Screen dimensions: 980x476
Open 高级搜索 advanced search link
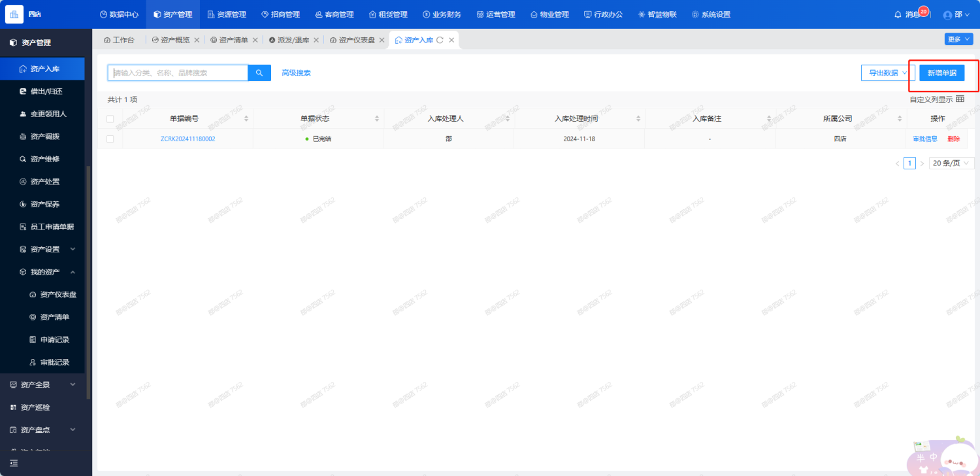[x=296, y=73]
